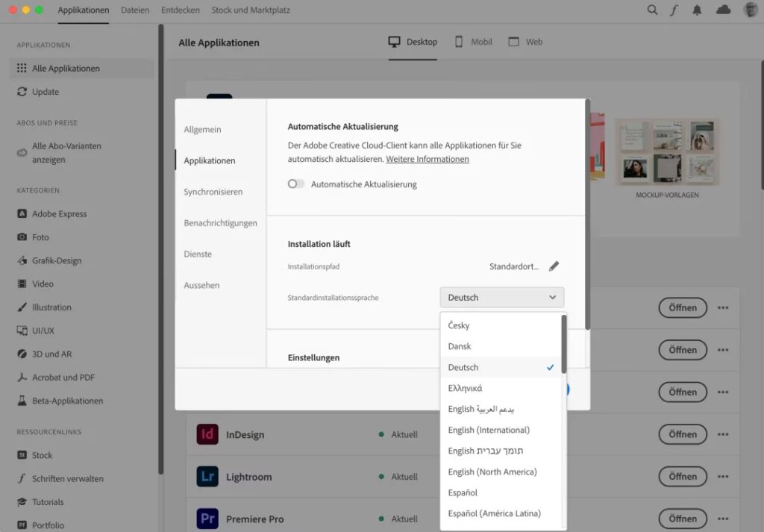This screenshot has width=764, height=532.
Task: Select Dansk from the language list
Action: 460,346
